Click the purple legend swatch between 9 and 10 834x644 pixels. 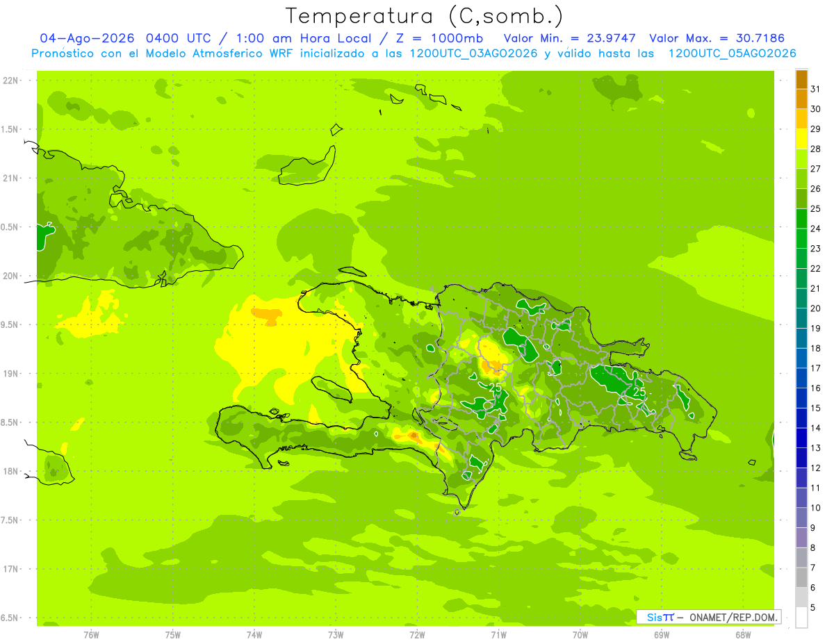click(801, 518)
